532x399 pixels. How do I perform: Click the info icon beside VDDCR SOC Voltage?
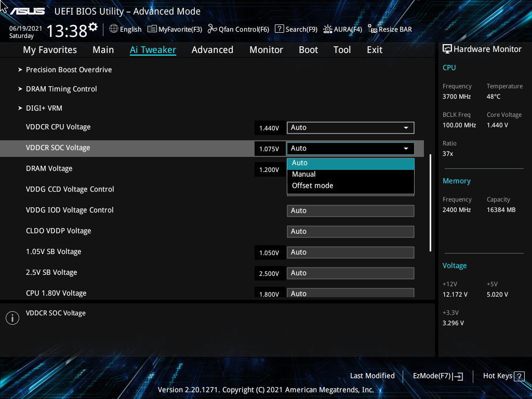(12, 317)
